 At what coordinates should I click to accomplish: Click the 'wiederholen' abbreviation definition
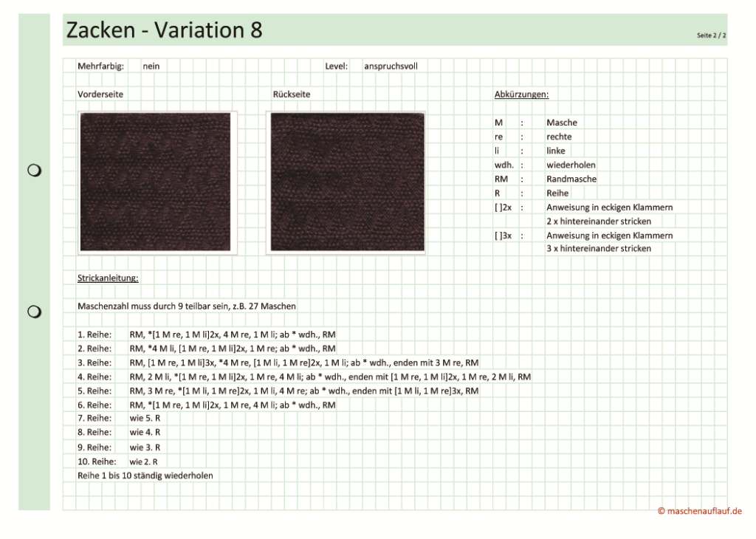coord(571,165)
